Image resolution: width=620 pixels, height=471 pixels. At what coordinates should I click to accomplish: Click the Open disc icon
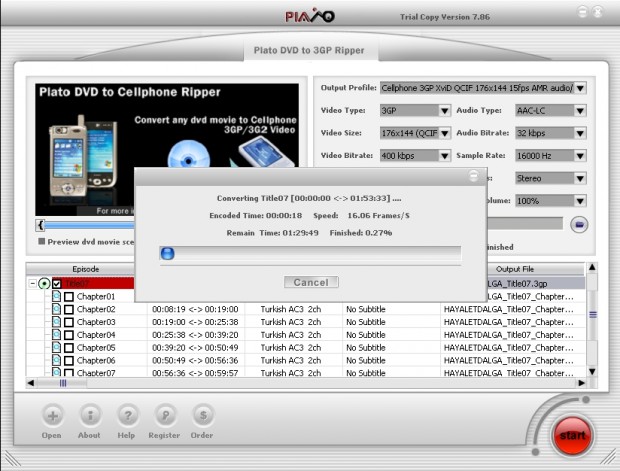[x=52, y=416]
